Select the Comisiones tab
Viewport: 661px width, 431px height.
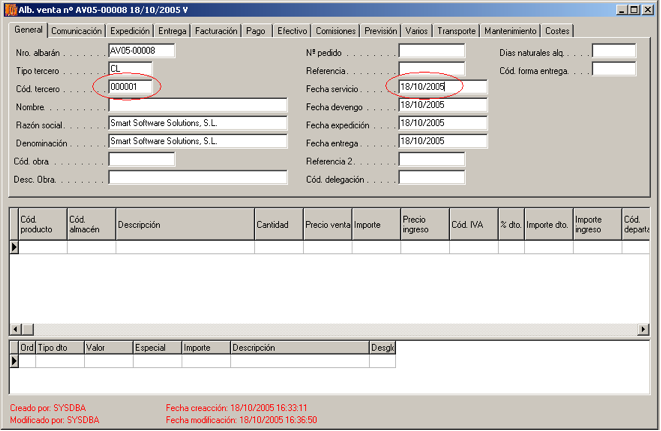click(x=335, y=31)
